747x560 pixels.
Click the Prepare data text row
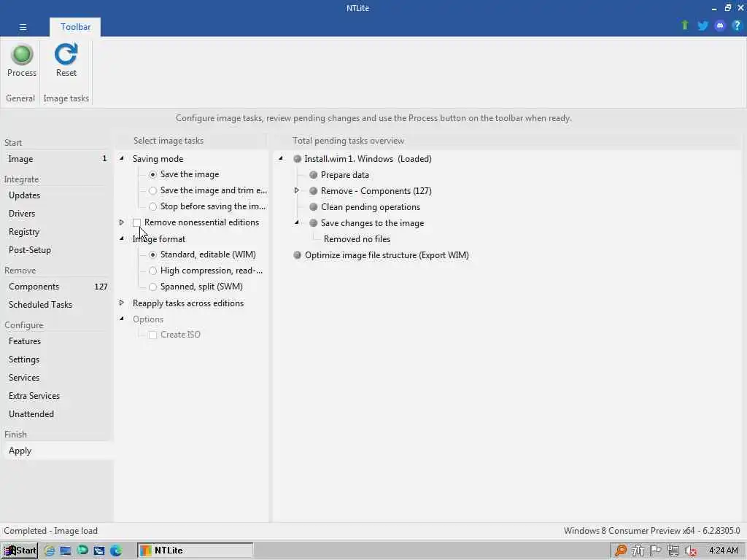pyautogui.click(x=345, y=175)
